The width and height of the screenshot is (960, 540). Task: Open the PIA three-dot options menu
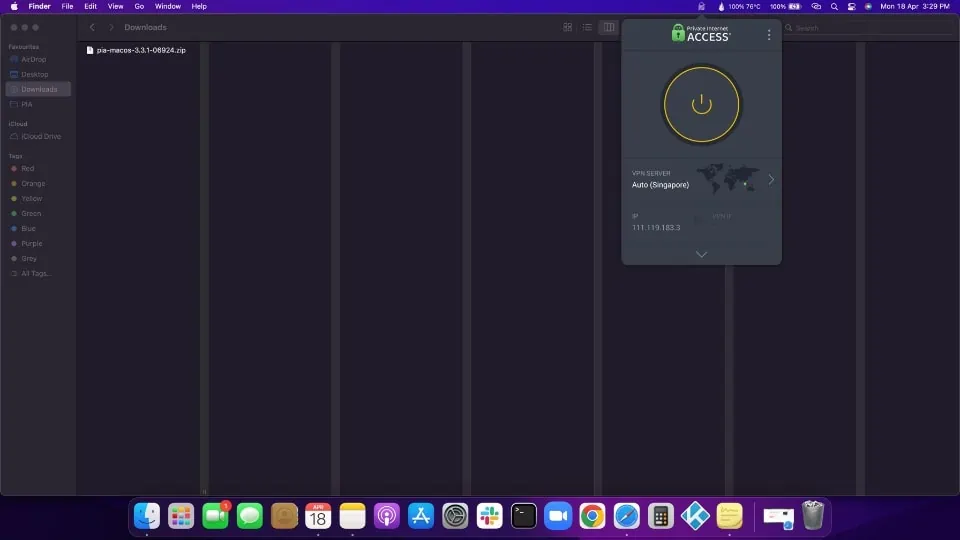[x=769, y=35]
